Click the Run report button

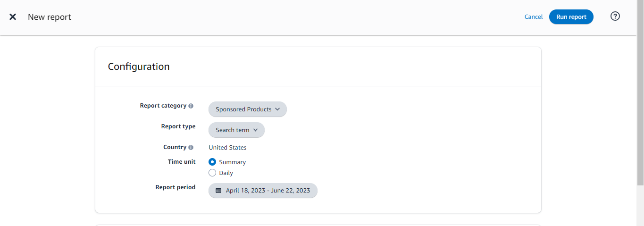571,17
